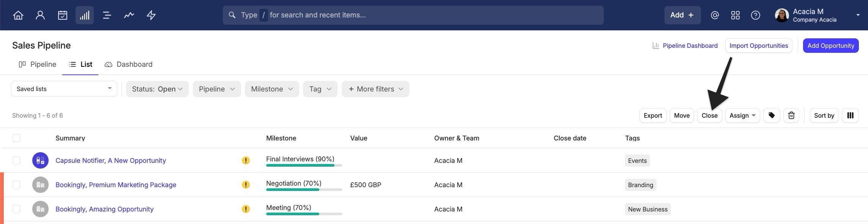Switch to the Dashboard tab
Screen dimensions: 868x224
128,65
